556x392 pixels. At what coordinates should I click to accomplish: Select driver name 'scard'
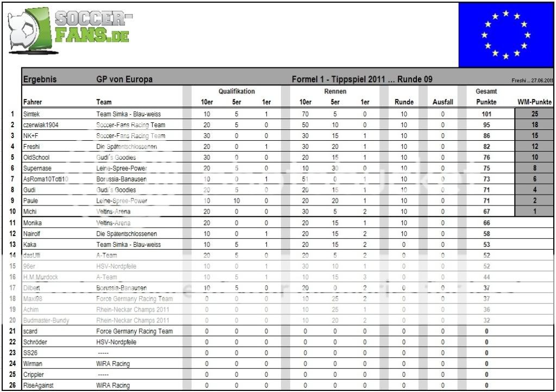pos(30,331)
